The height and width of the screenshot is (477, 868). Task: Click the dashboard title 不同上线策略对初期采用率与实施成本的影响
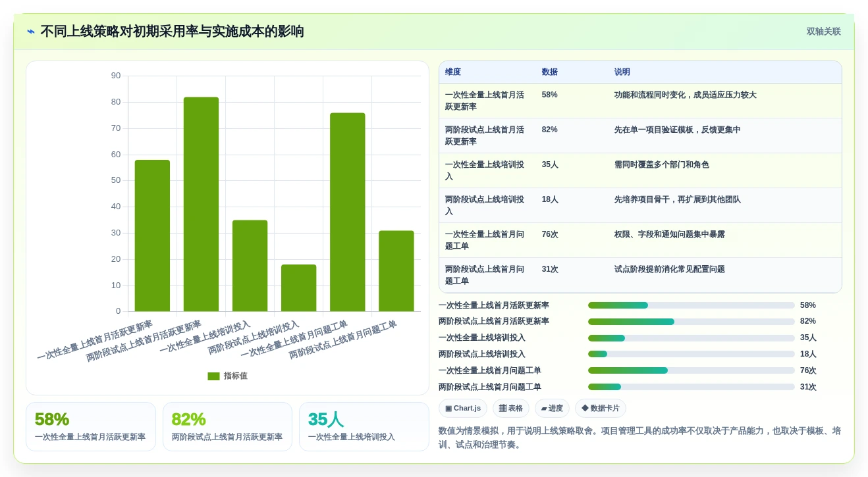click(x=173, y=32)
